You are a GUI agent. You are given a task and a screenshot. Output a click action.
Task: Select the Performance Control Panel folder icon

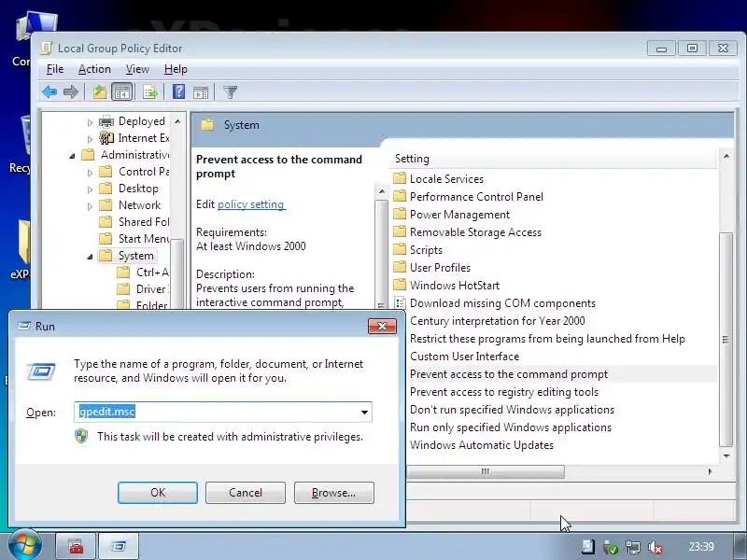click(400, 196)
